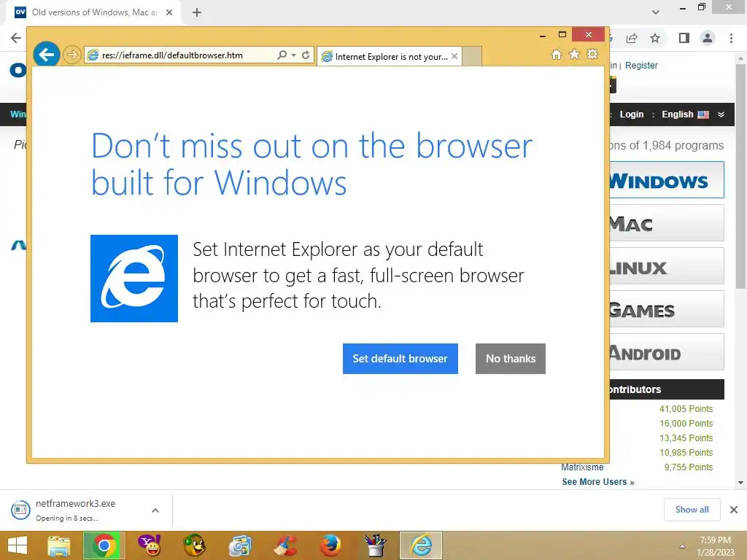Screen dimensions: 747x560
Task: Click the large Internet Explorer logo tile
Action: (134, 279)
